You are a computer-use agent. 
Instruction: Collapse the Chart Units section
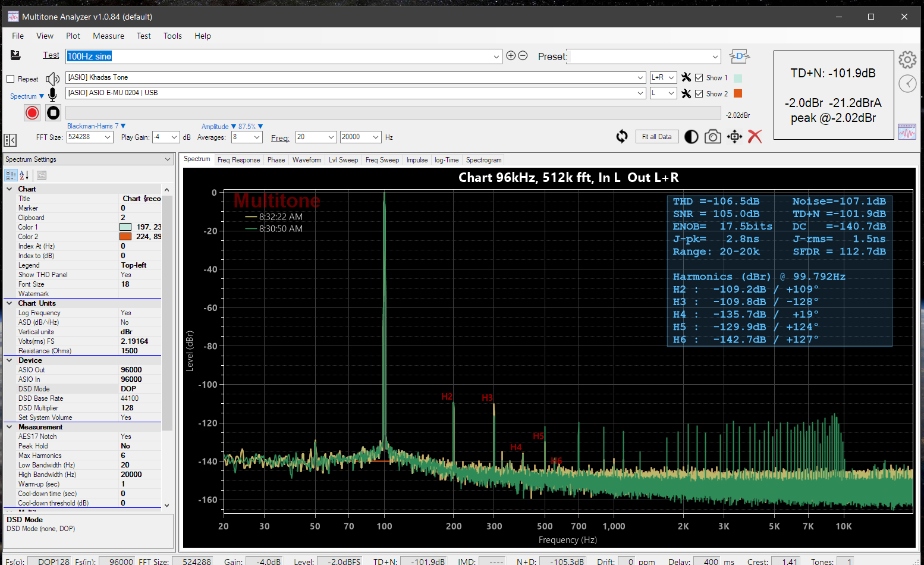tap(10, 303)
